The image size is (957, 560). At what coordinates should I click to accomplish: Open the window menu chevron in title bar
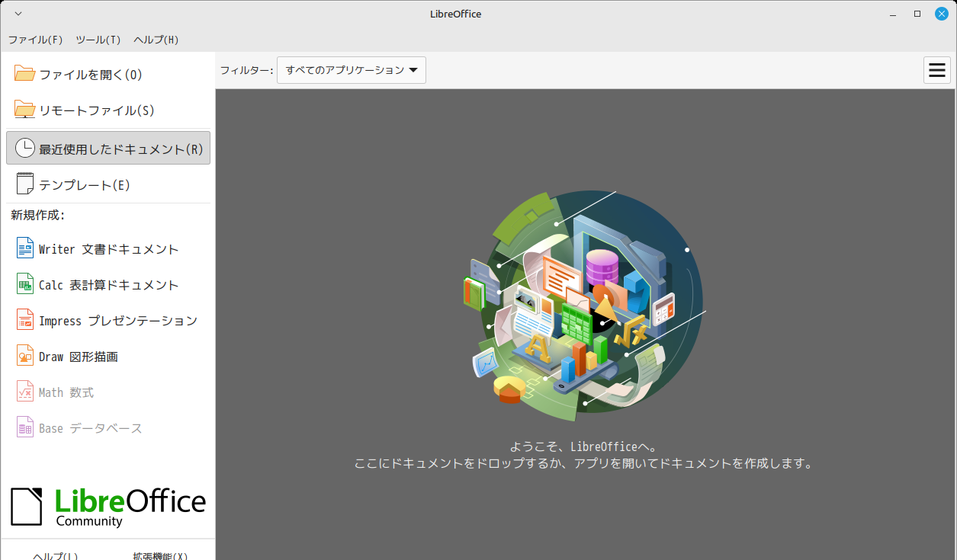[18, 14]
